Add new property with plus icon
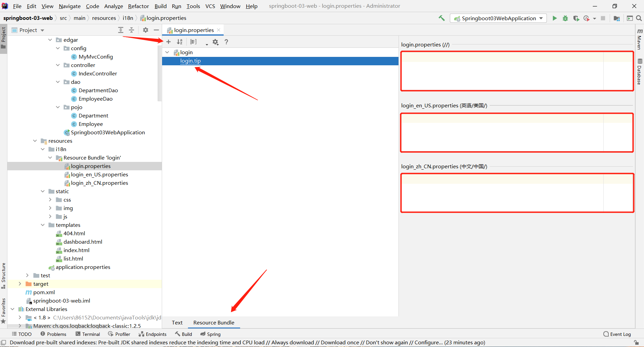 pos(168,42)
